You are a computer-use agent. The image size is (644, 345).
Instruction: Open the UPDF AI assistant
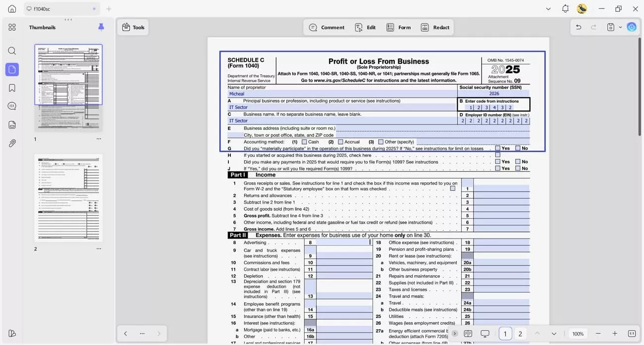pyautogui.click(x=632, y=27)
